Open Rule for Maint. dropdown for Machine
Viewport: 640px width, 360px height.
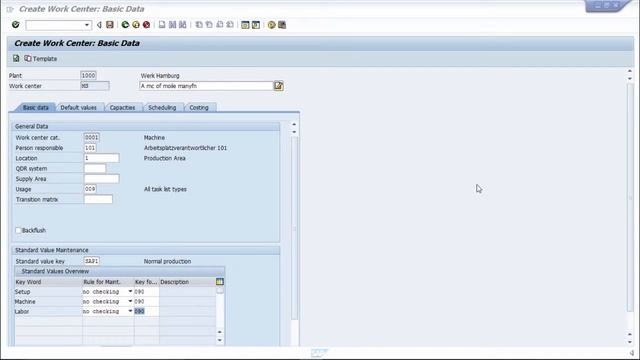[x=130, y=301]
